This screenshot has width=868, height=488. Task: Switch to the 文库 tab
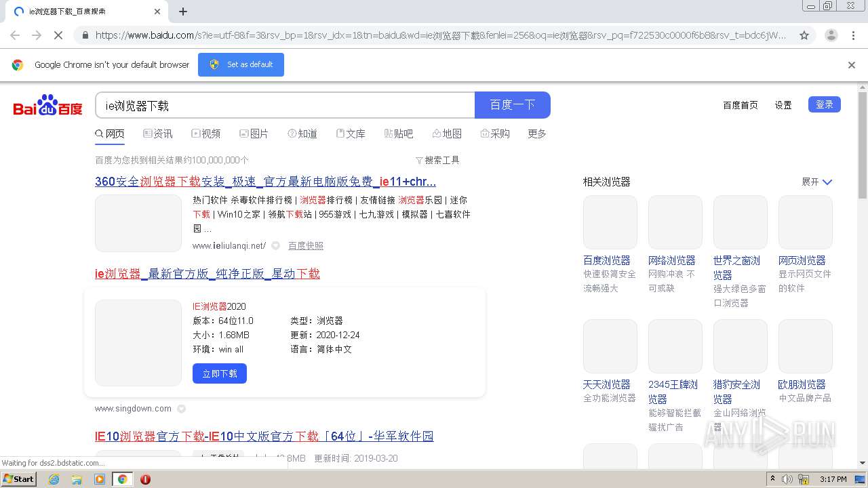point(351,134)
